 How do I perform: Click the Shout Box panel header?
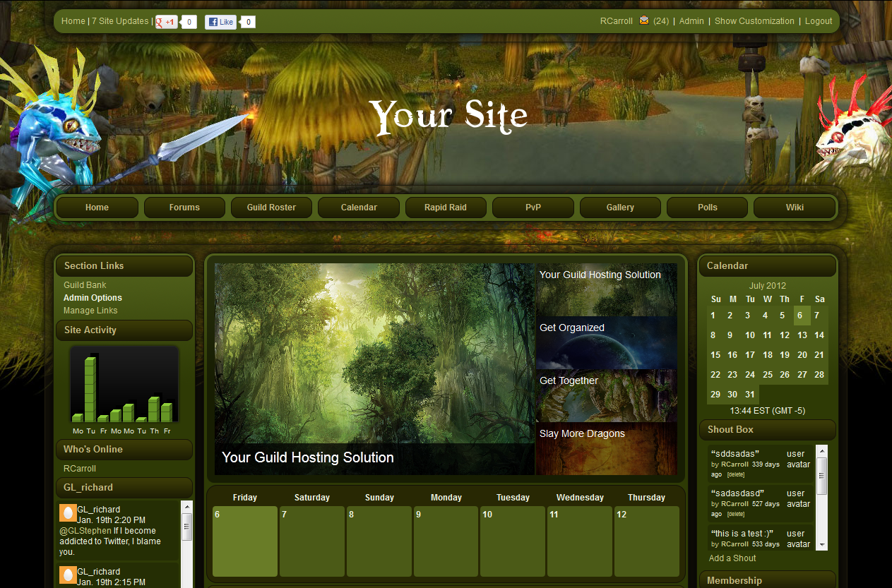[767, 430]
